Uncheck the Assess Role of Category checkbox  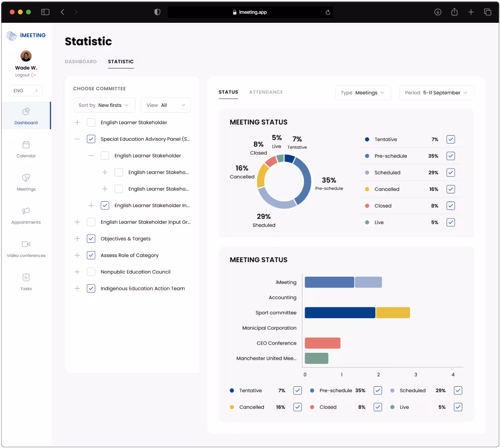pos(91,255)
